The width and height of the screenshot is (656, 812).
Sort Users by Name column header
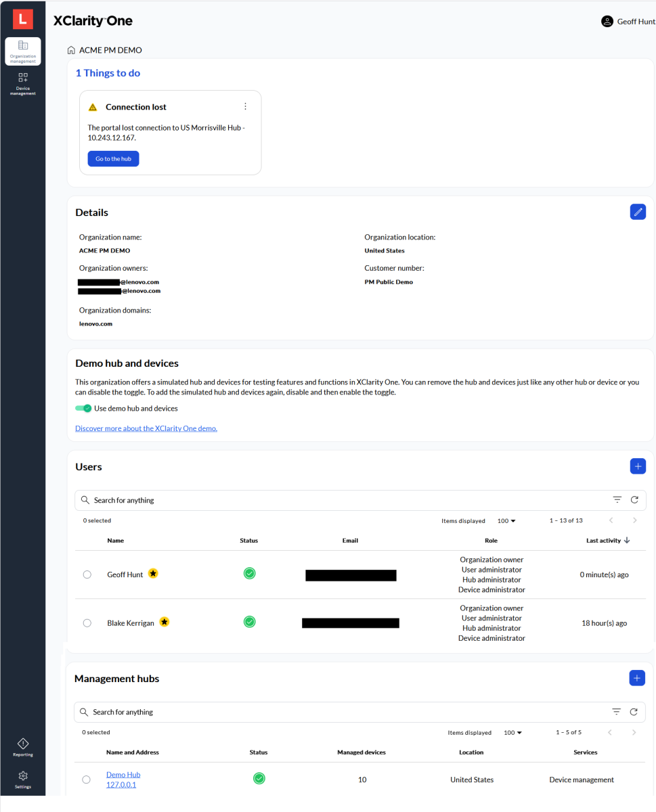tap(116, 541)
